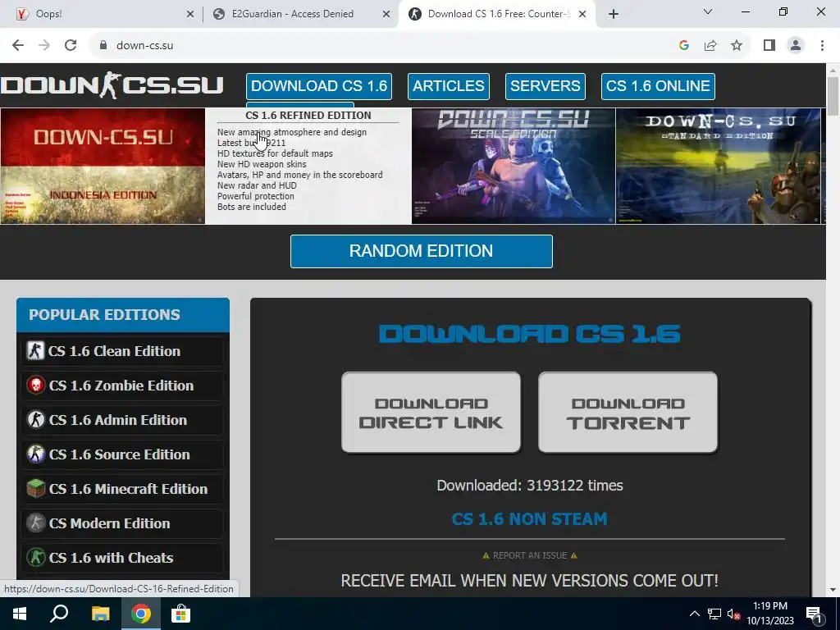Click the DOWNLOAD TORRENT button
The width and height of the screenshot is (840, 630).
pyautogui.click(x=628, y=413)
